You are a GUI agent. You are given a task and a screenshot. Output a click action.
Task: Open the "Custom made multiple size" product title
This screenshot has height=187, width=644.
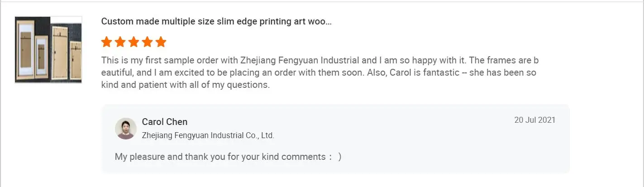213,22
